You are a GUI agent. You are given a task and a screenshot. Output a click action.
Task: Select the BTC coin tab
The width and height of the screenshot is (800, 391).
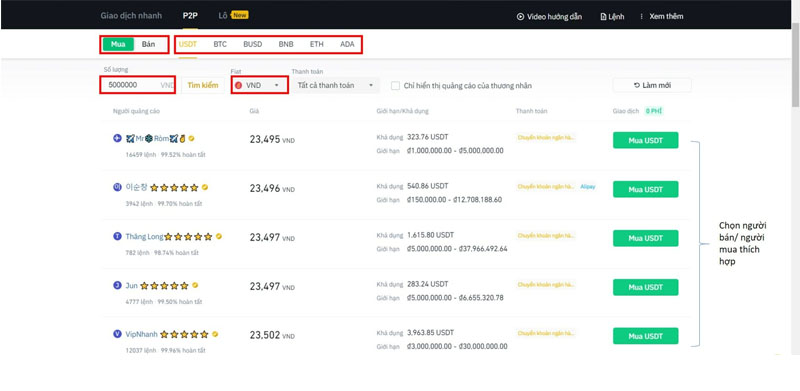click(x=220, y=44)
